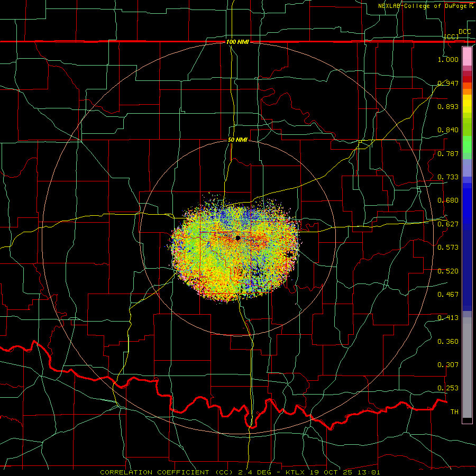Pick the pink swatch at colorbar top
Screen dimensions: 476x476
pyautogui.click(x=467, y=56)
